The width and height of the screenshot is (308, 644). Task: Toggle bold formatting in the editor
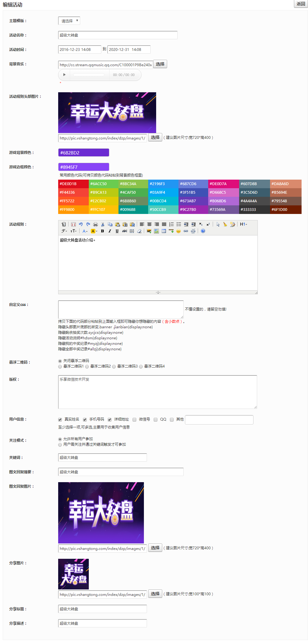pyautogui.click(x=102, y=231)
